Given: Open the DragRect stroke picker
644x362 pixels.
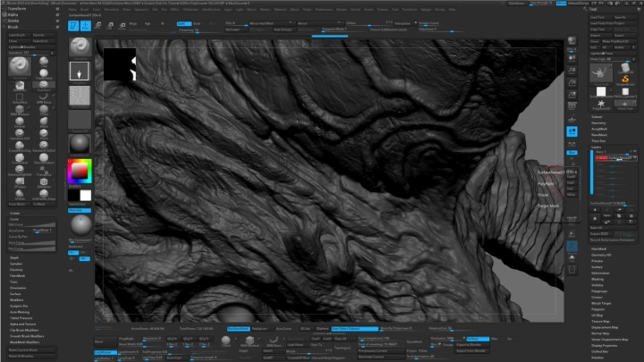Looking at the screenshot, I should click(80, 72).
